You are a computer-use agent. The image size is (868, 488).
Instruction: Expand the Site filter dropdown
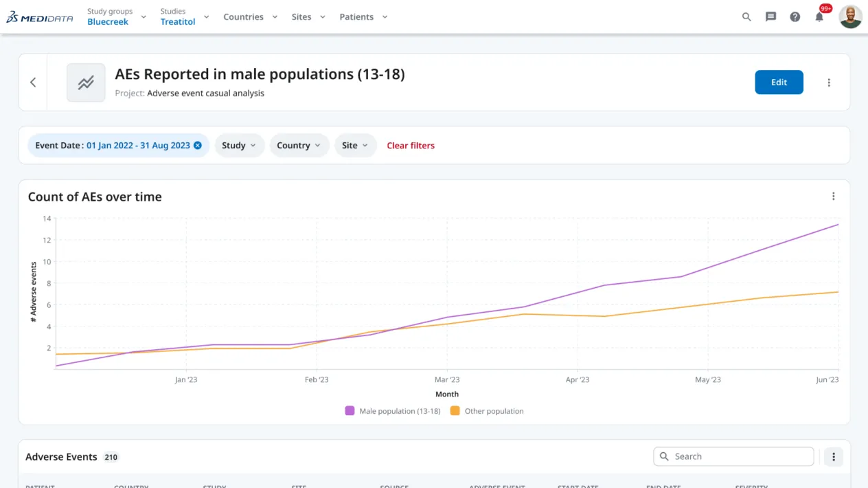pos(355,145)
